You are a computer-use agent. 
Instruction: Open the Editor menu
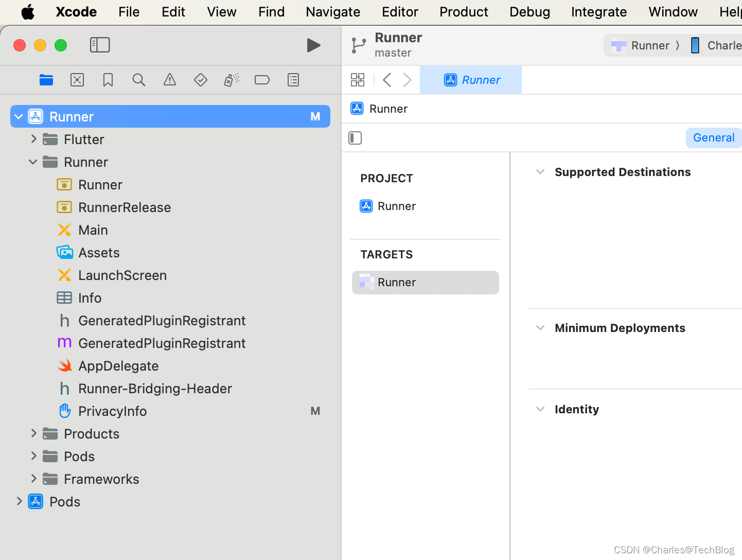pyautogui.click(x=400, y=11)
